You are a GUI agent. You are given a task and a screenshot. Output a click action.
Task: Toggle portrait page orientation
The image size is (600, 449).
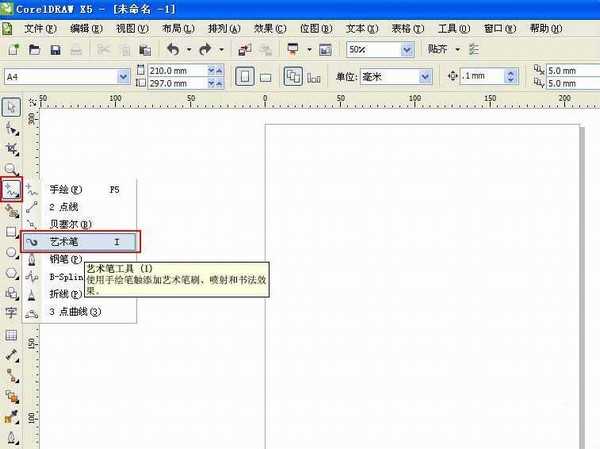[x=245, y=77]
